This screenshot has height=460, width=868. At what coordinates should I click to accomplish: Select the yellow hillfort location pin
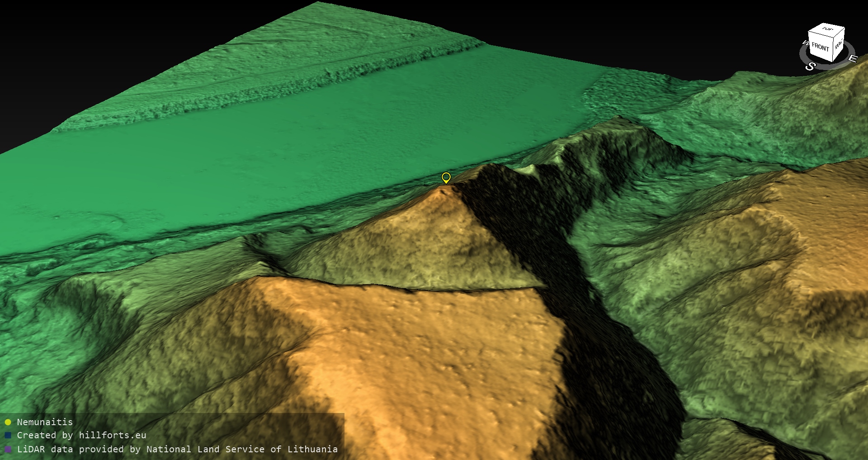(446, 177)
